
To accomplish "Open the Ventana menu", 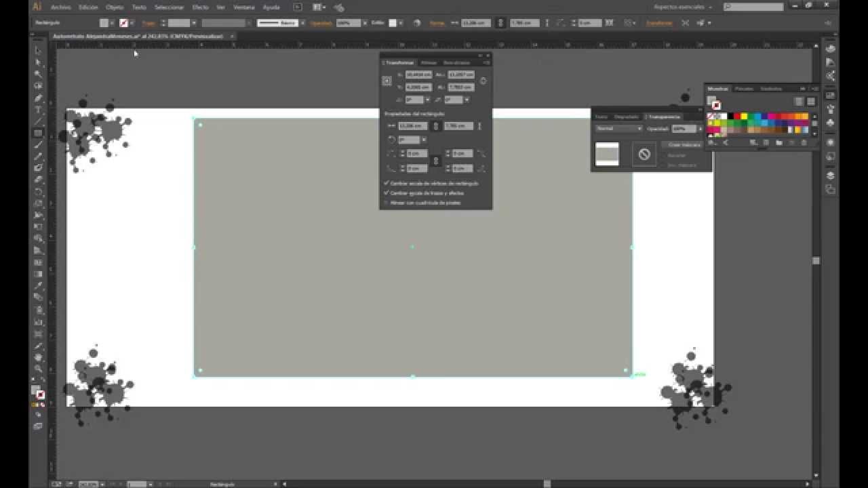I will [243, 7].
